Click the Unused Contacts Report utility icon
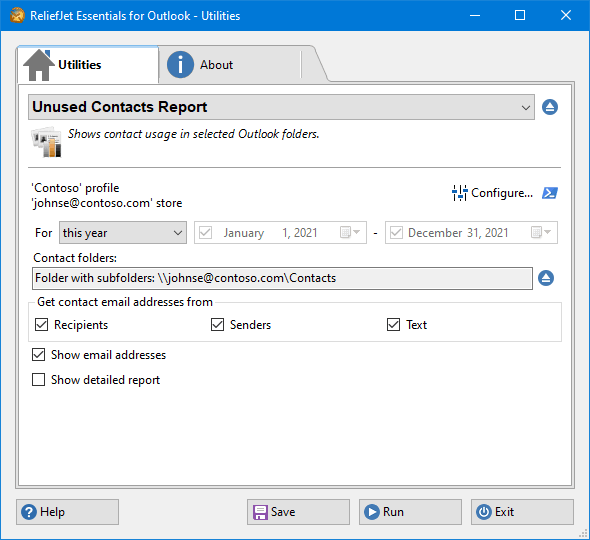 click(46, 142)
